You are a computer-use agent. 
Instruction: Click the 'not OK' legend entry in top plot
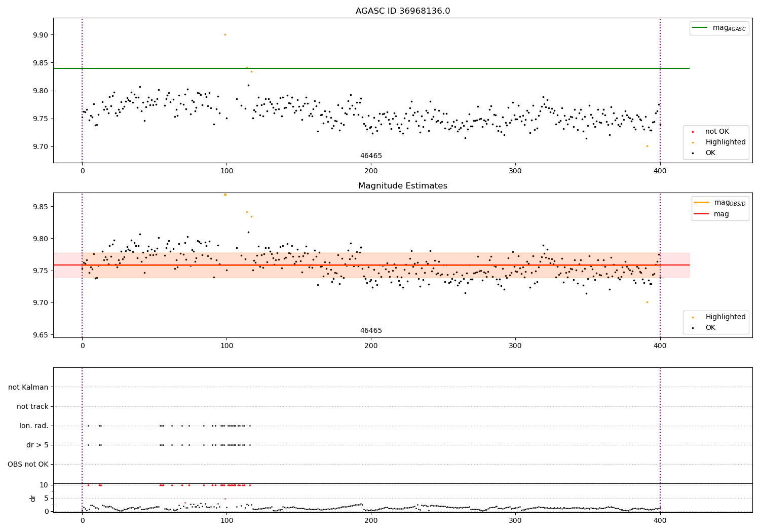click(x=716, y=132)
